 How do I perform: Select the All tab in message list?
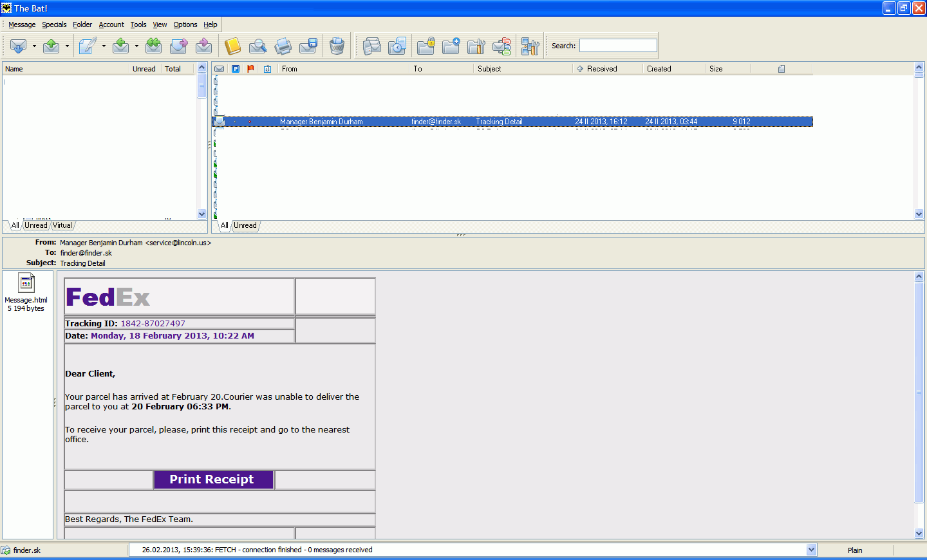point(224,225)
